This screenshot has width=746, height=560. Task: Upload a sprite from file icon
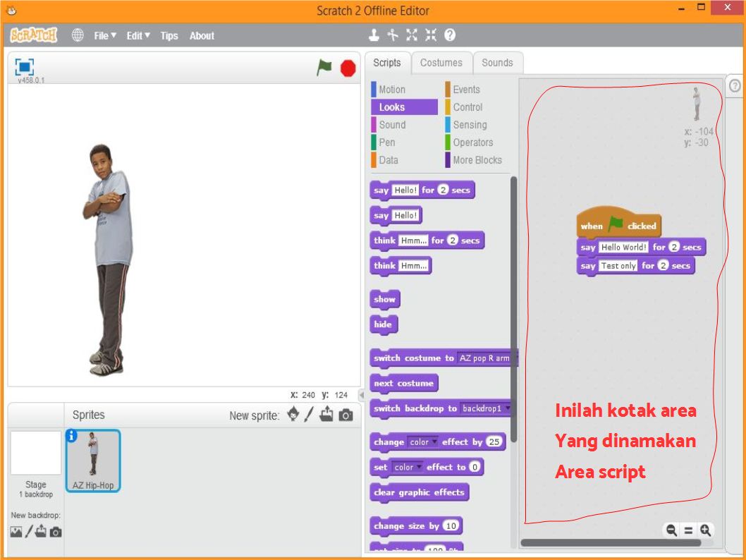pos(325,415)
